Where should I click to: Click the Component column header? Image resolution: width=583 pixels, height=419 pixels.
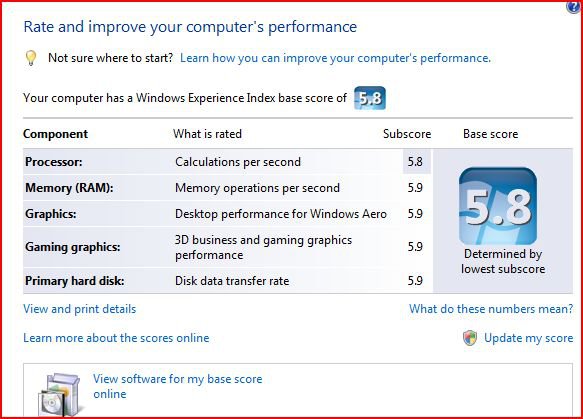pyautogui.click(x=55, y=134)
